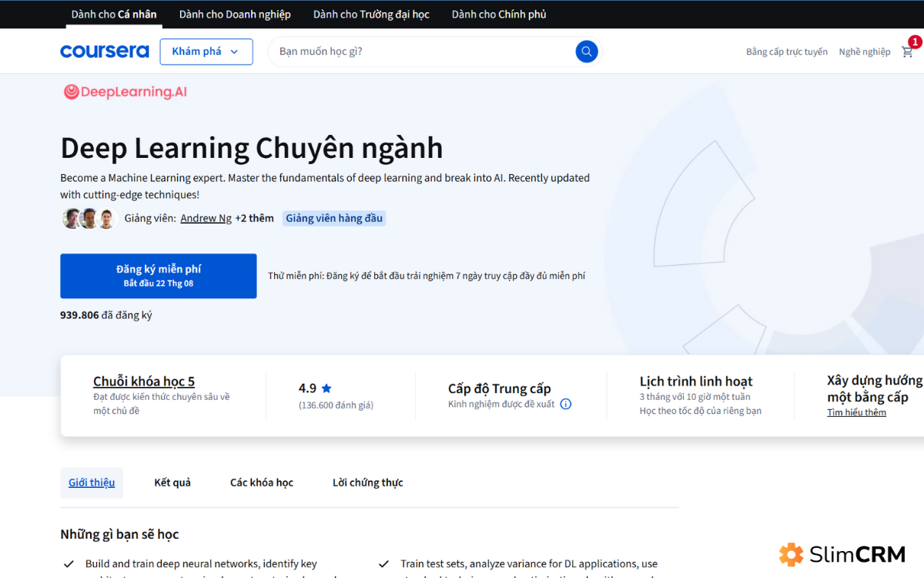924x578 pixels.
Task: Click the info icon beside Kinh nghiệm được đề xuất
Action: tap(566, 404)
